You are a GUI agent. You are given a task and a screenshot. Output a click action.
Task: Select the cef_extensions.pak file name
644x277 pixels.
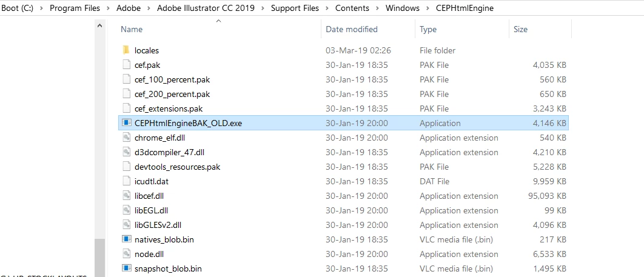[x=169, y=108]
